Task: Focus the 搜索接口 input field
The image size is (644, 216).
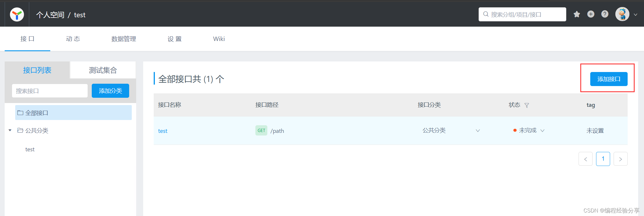Action: click(x=50, y=91)
